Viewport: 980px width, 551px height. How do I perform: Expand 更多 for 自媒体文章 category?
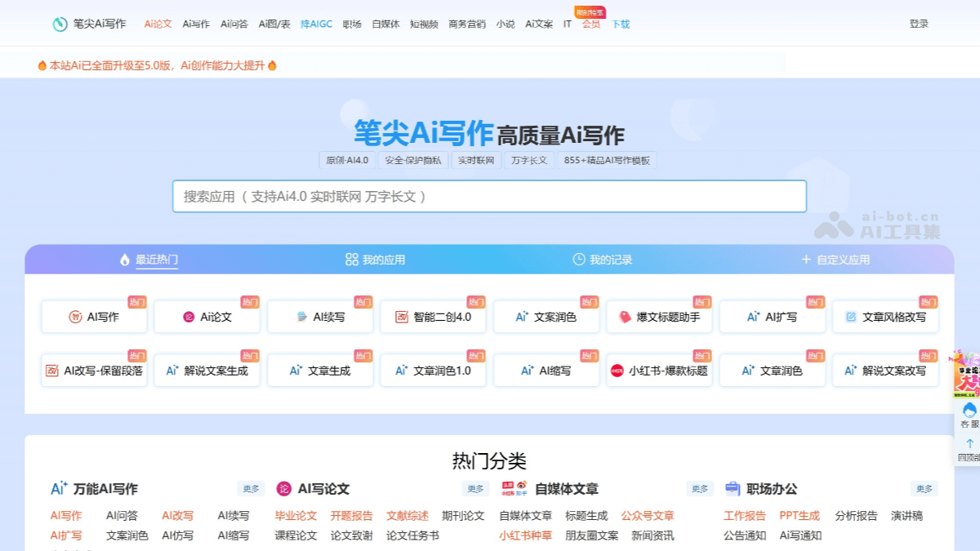[700, 489]
